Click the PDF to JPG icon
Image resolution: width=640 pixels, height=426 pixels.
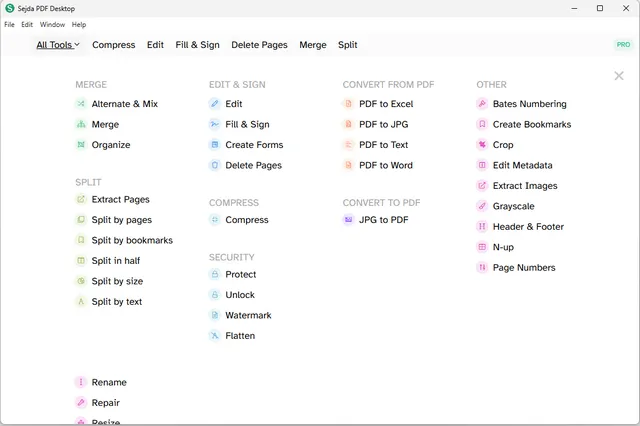tap(348, 124)
